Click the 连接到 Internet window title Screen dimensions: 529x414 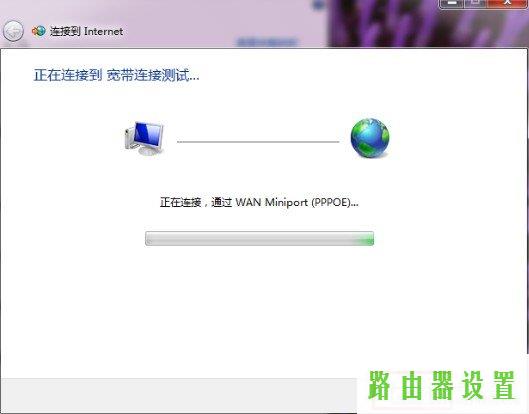[86, 31]
